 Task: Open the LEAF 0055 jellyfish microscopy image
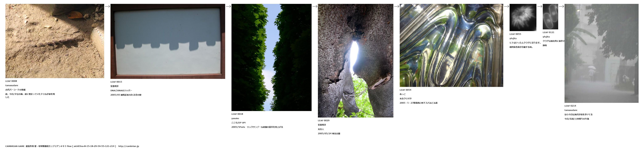coord(523,17)
